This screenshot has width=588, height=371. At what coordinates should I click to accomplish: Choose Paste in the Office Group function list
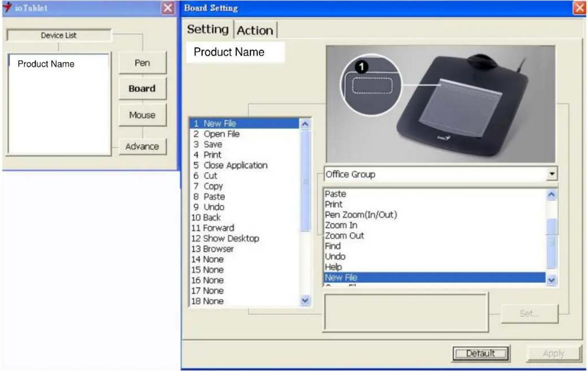435,194
